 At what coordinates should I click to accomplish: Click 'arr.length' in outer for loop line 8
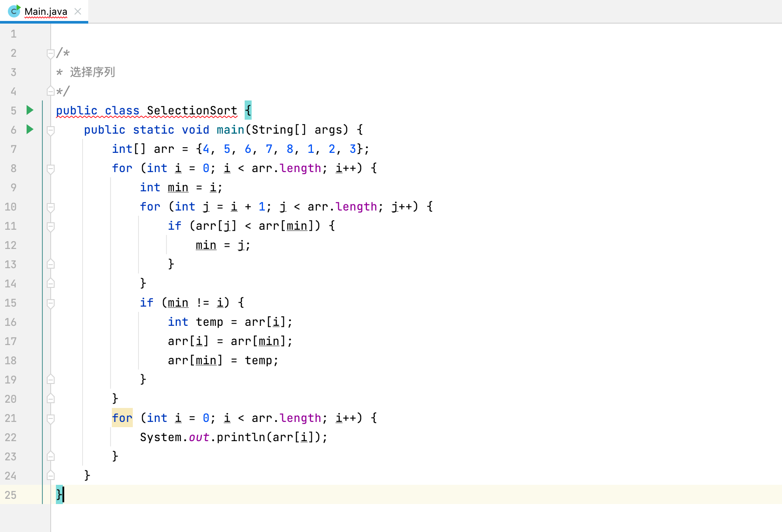point(286,168)
